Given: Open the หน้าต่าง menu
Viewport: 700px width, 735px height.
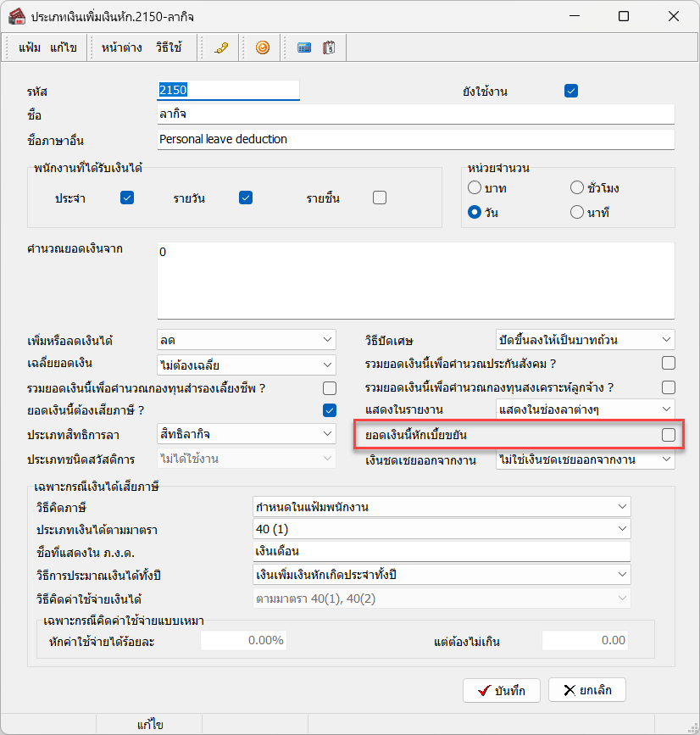Looking at the screenshot, I should (121, 48).
